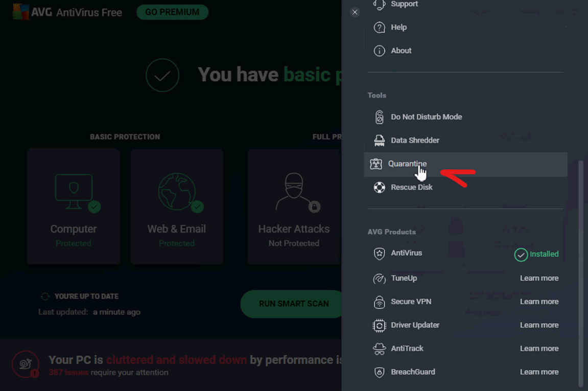588x391 pixels.
Task: Open Hacker Attacks protection settings
Action: coord(294,206)
